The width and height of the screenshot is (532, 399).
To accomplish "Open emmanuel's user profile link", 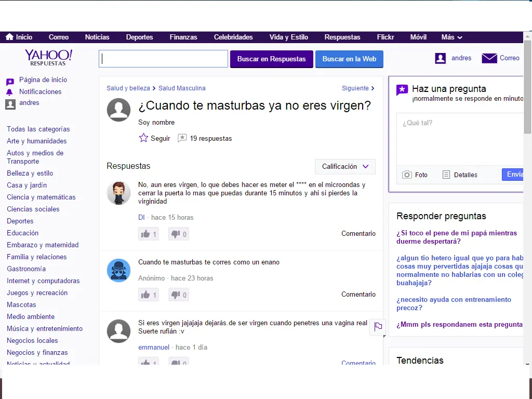I will [x=154, y=348].
